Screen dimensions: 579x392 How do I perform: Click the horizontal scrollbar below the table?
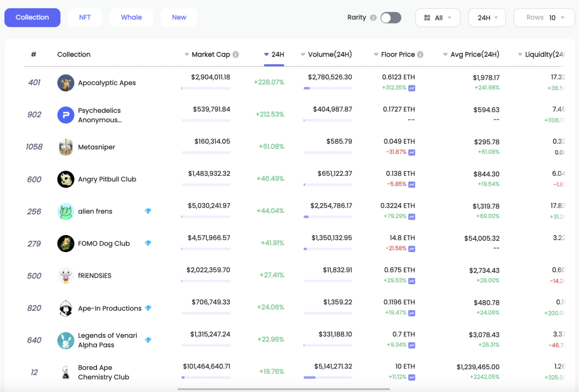[284, 389]
